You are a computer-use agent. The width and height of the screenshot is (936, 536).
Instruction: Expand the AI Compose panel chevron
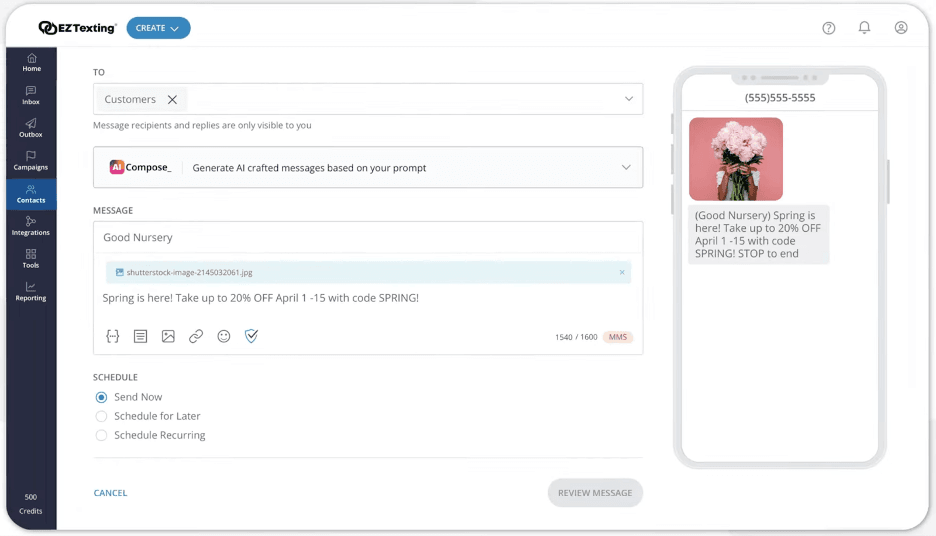point(626,167)
